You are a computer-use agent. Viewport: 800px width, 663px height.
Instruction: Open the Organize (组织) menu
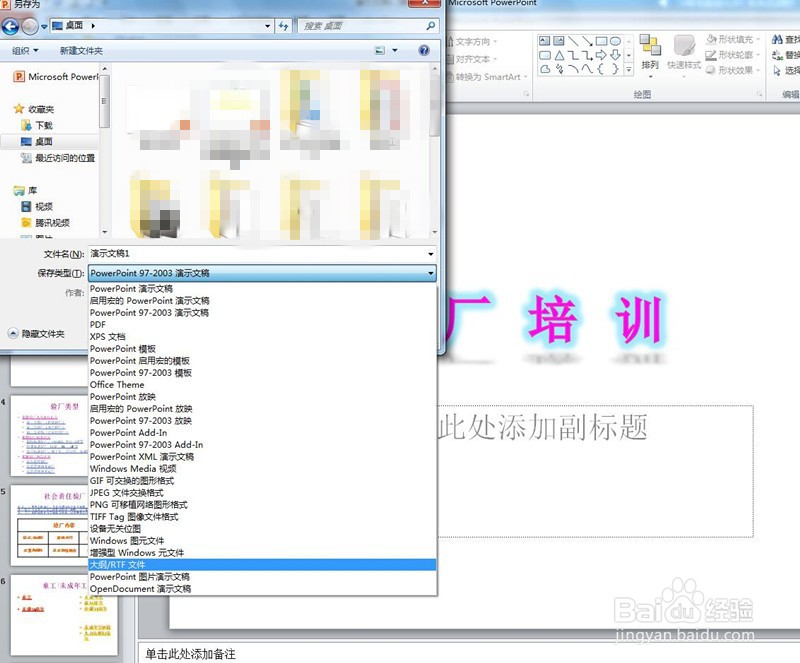coord(25,51)
